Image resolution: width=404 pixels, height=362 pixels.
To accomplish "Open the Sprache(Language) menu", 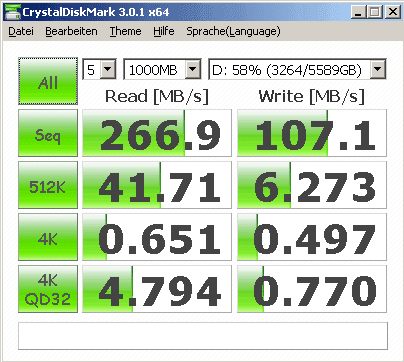I will (233, 31).
